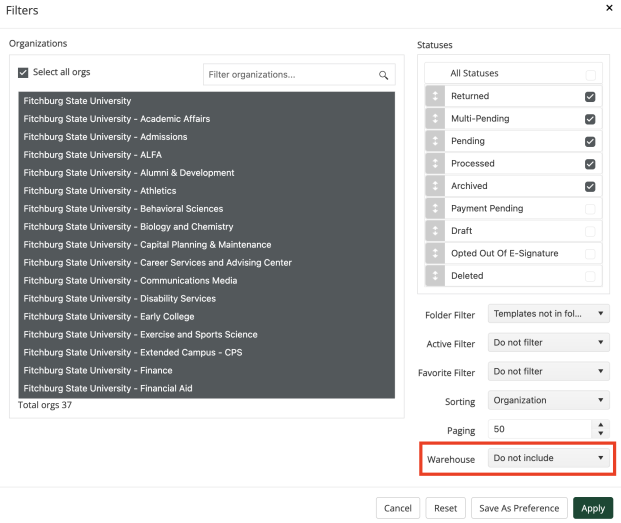The width and height of the screenshot is (621, 523).
Task: Grab the drag handle for Opted Out Of E-Signature
Action: [435, 253]
